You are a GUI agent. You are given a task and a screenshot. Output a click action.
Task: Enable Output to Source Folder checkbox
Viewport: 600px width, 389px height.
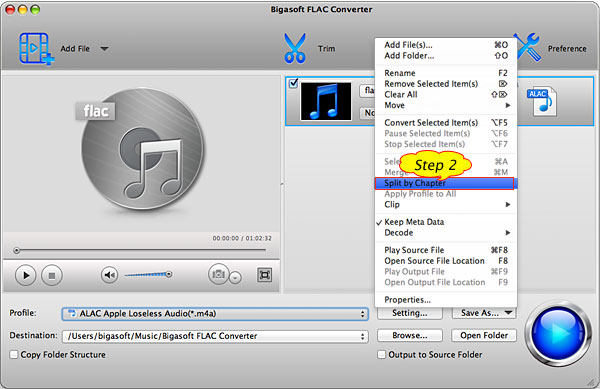point(381,355)
